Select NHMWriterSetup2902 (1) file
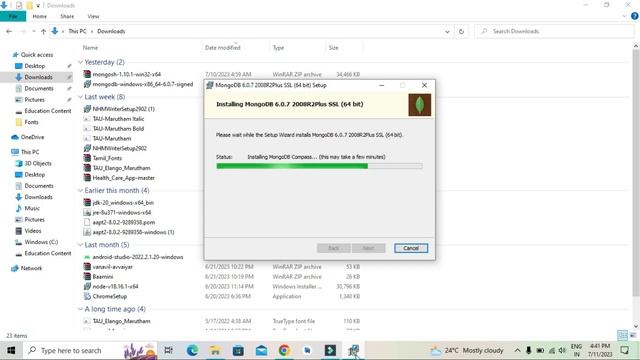Viewport: 640px width, 360px height. click(x=123, y=109)
